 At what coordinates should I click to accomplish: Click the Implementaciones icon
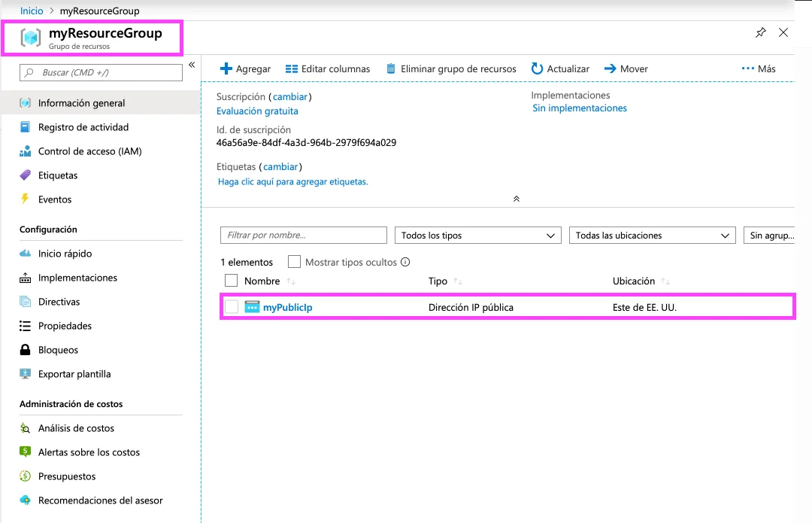tap(25, 278)
